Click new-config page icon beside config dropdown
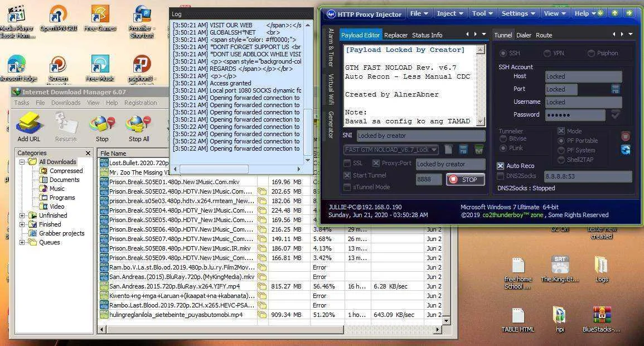 click(448, 150)
